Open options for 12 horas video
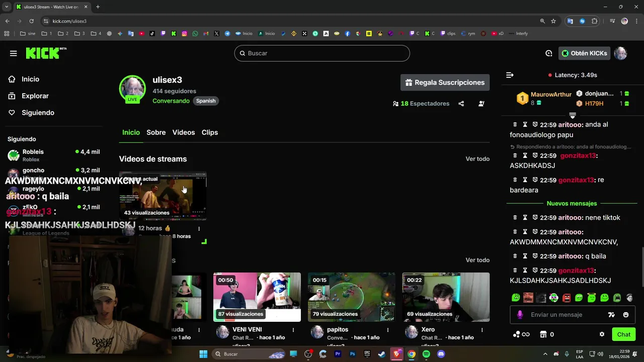Image resolution: width=644 pixels, height=362 pixels. point(199,229)
